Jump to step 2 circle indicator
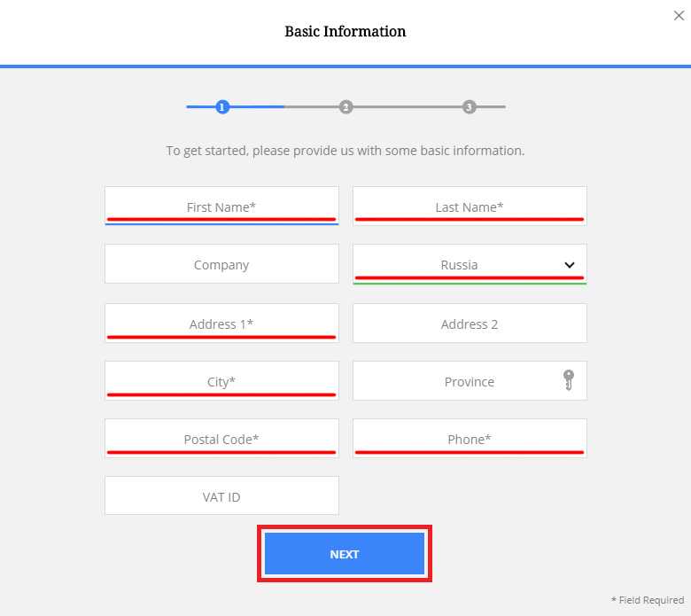This screenshot has height=616, width=691. [345, 106]
